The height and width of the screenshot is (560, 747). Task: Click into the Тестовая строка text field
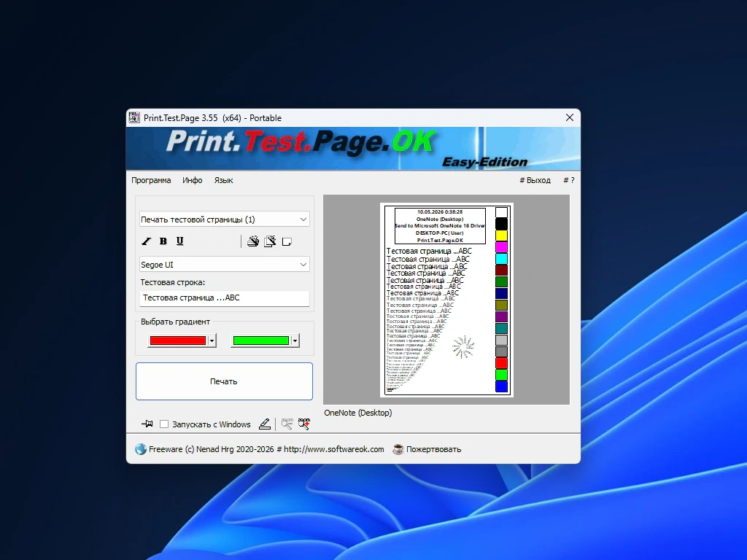pyautogui.click(x=225, y=297)
